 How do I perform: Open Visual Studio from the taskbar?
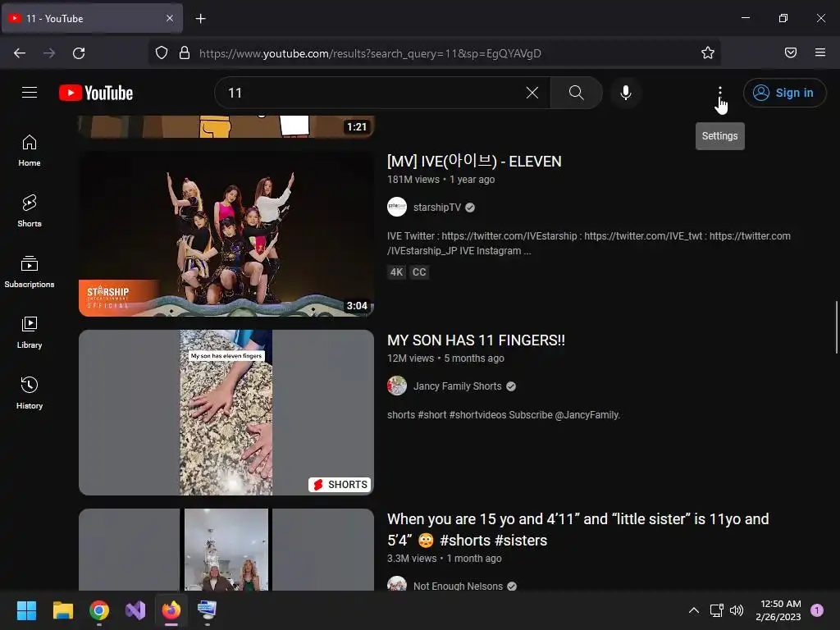[x=135, y=610]
